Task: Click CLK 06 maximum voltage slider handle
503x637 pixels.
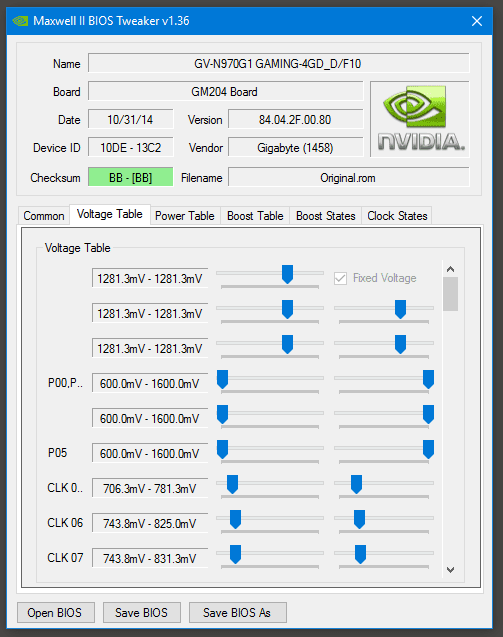Action: pos(359,519)
